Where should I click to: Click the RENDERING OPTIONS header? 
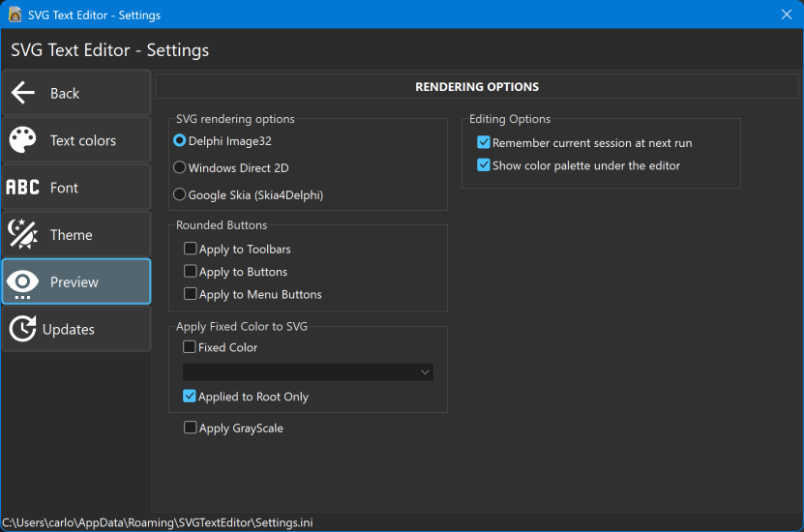point(477,87)
